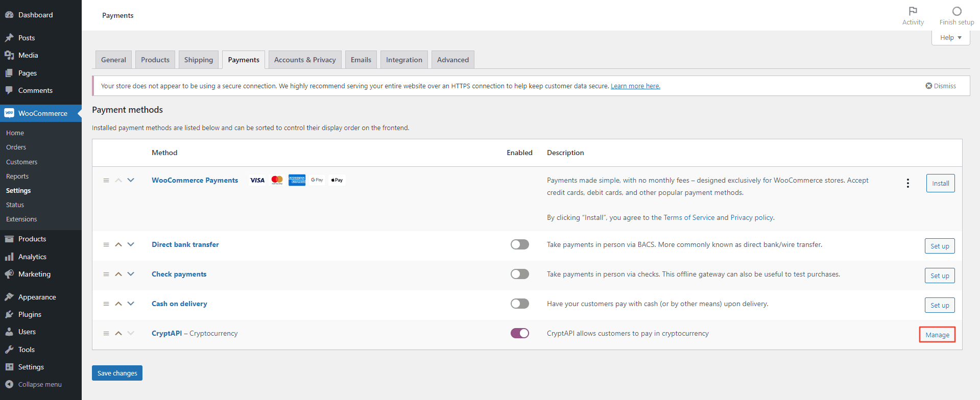The width and height of the screenshot is (980, 400).
Task: Click Set up for Direct bank transfer
Action: pyautogui.click(x=940, y=246)
